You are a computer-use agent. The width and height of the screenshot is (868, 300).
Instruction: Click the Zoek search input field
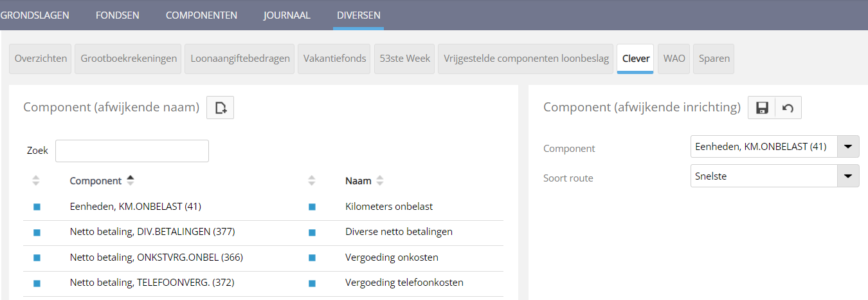pyautogui.click(x=132, y=151)
